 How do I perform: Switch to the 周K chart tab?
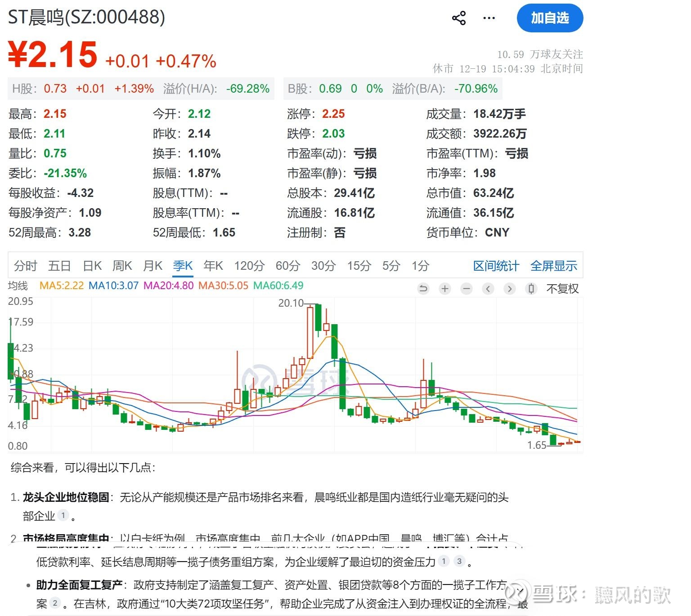(x=122, y=266)
